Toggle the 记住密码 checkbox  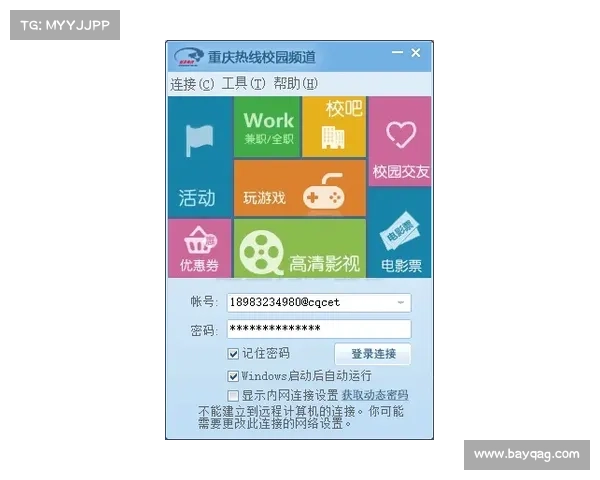pos(233,354)
